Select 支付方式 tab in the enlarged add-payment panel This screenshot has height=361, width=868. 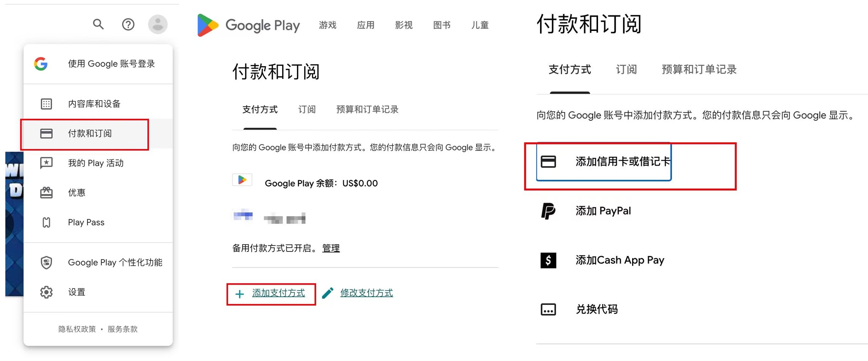(570, 70)
